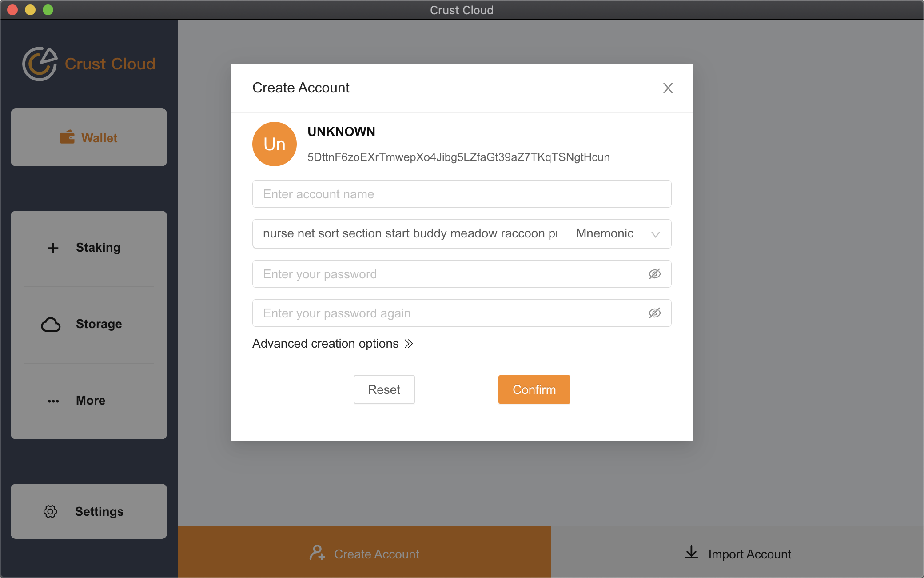
Task: Click the Settings gear icon
Action: 50,512
